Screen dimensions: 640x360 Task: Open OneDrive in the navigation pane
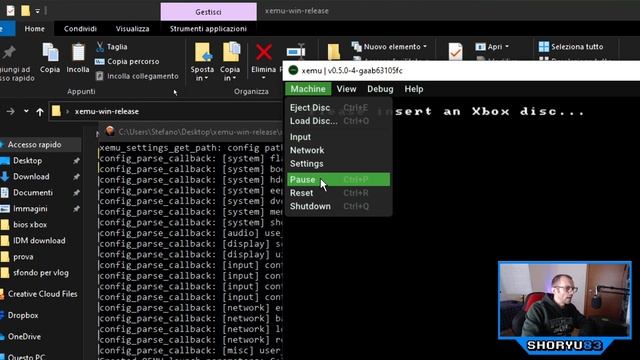coord(24,337)
